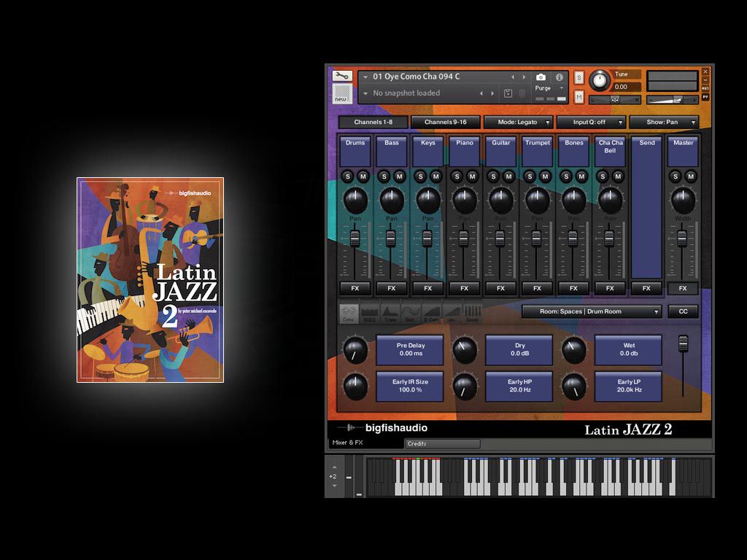Open the Credits tab
The image size is (747, 560).
[442, 444]
